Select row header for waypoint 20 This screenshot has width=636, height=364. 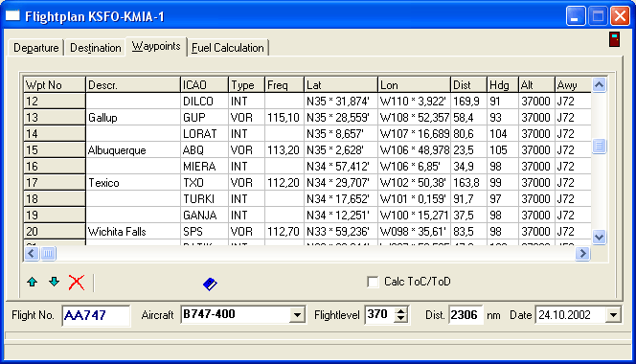[55, 231]
